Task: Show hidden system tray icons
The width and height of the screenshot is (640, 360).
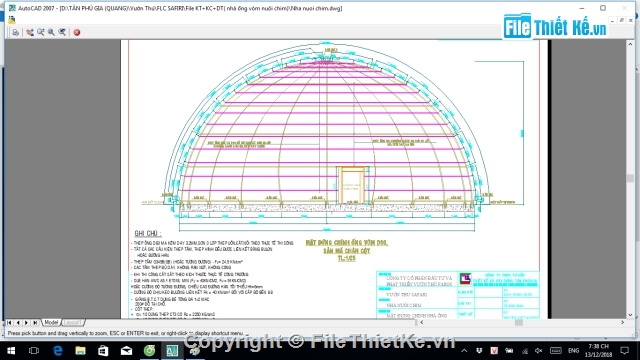Action: pyautogui.click(x=464, y=351)
